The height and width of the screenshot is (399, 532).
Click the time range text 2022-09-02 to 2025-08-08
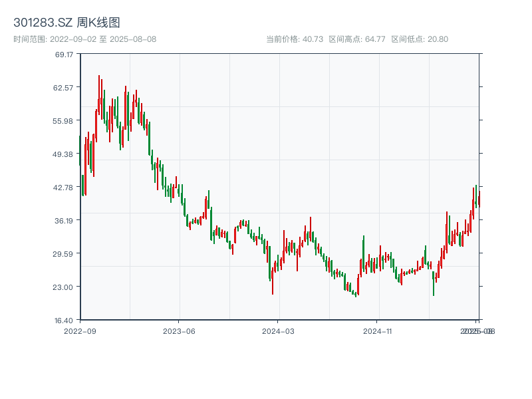click(84, 39)
